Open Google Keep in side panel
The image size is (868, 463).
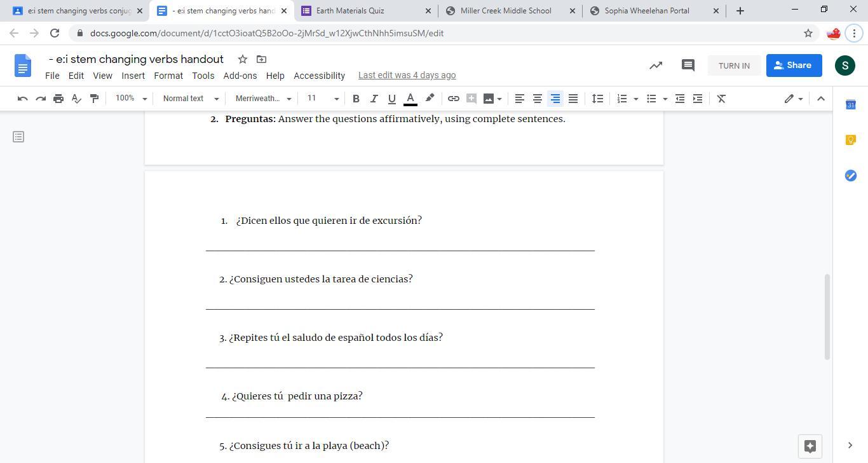pos(850,140)
